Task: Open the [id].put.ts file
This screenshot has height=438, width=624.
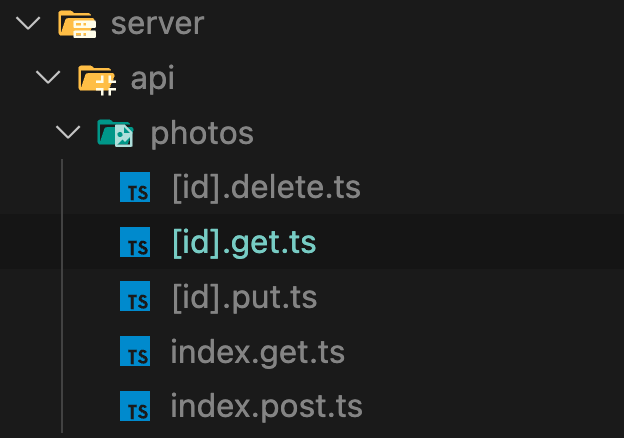Action: click(x=244, y=297)
